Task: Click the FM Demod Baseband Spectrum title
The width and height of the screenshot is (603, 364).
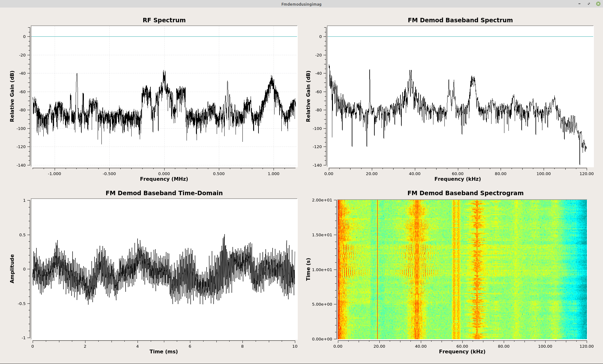Action: 460,20
